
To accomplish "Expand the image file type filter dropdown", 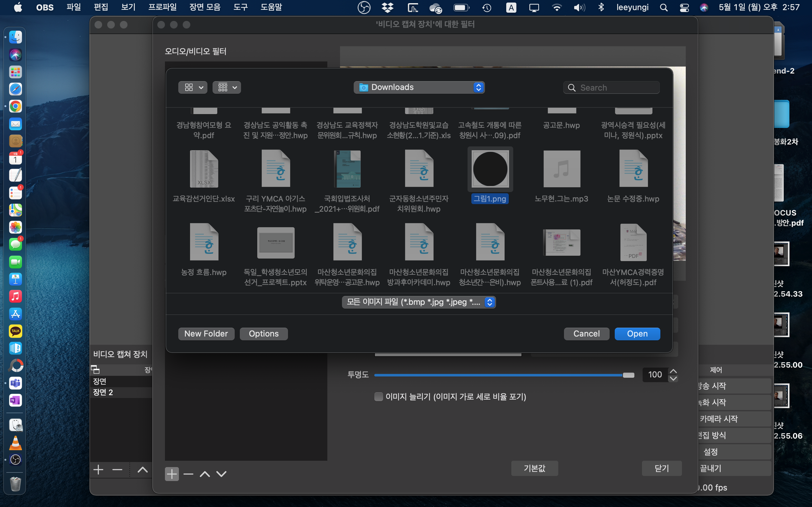I will (x=419, y=302).
